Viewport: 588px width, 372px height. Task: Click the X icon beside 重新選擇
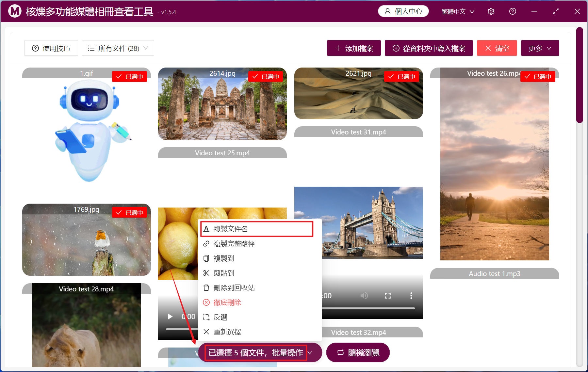[206, 332]
